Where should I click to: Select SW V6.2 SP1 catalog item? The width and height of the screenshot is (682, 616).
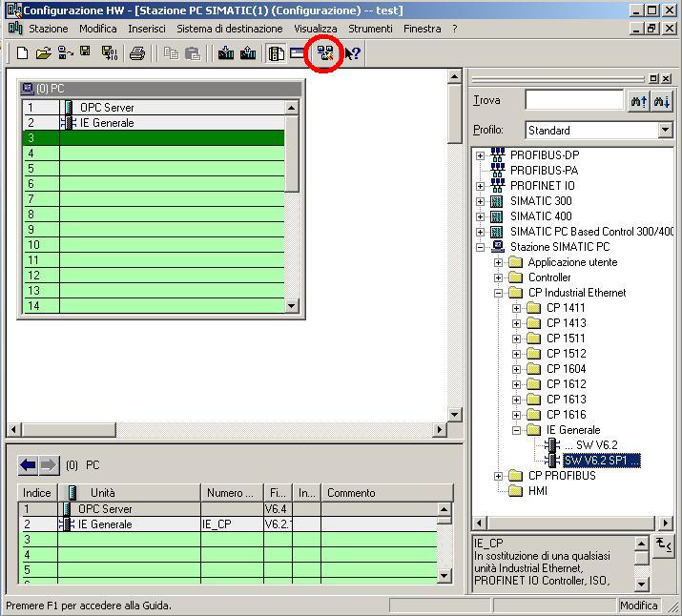pos(602,461)
